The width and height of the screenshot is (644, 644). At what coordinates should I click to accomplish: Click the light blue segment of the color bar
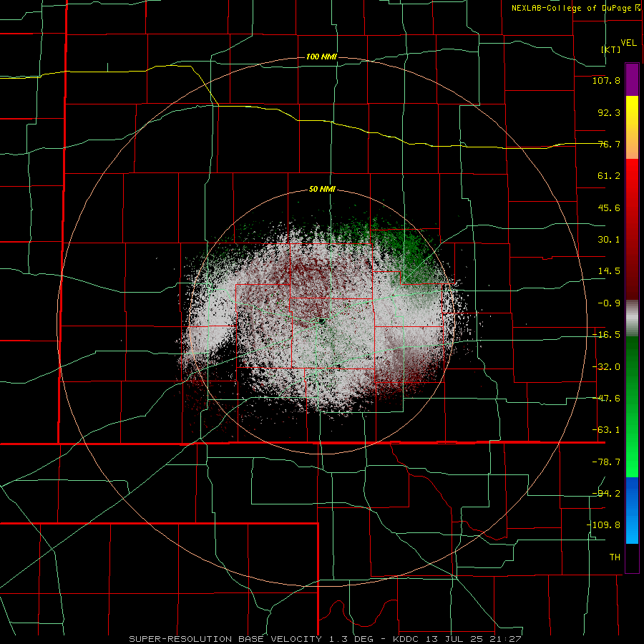(632, 510)
